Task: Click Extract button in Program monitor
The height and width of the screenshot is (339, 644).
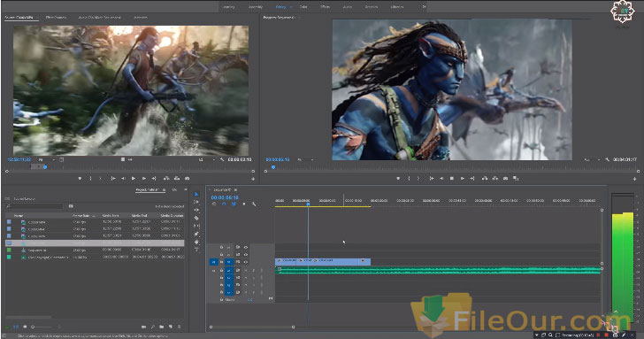Action: 494,178
